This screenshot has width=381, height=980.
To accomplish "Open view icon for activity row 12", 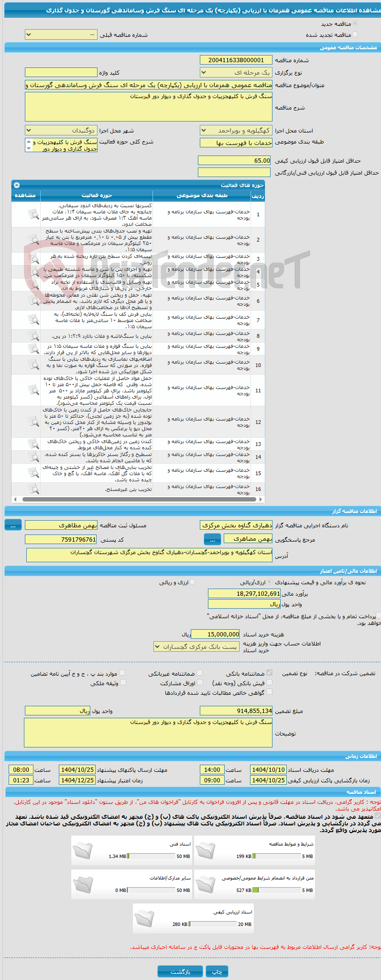I will click(x=33, y=422).
